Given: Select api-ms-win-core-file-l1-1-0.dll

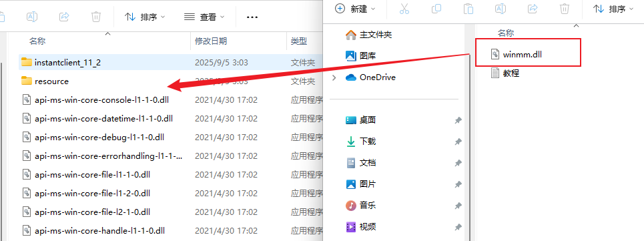Looking at the screenshot, I should [x=92, y=174].
